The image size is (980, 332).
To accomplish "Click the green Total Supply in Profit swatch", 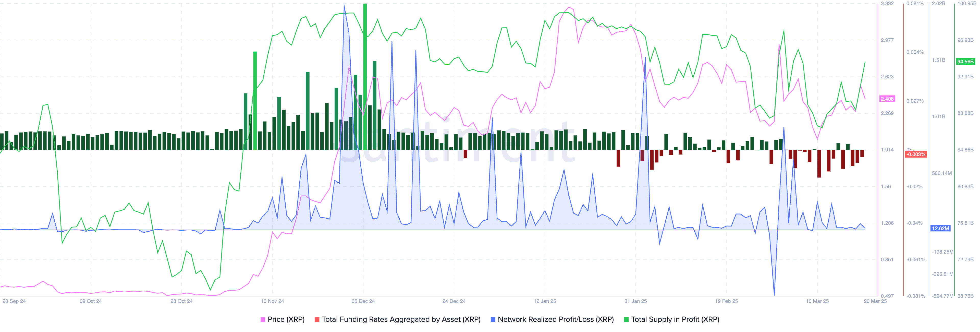I will click(626, 319).
